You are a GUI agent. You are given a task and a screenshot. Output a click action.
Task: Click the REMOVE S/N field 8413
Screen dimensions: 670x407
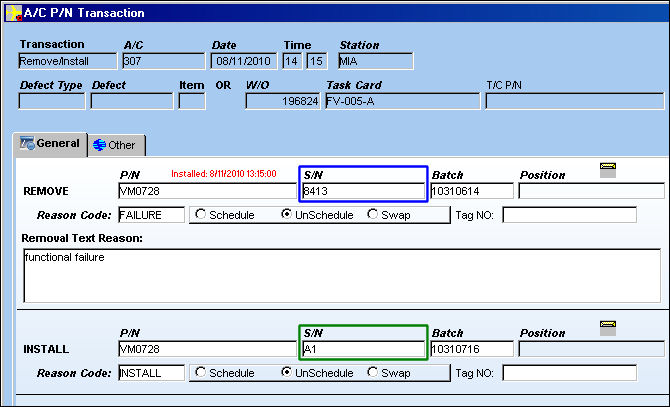pos(363,191)
